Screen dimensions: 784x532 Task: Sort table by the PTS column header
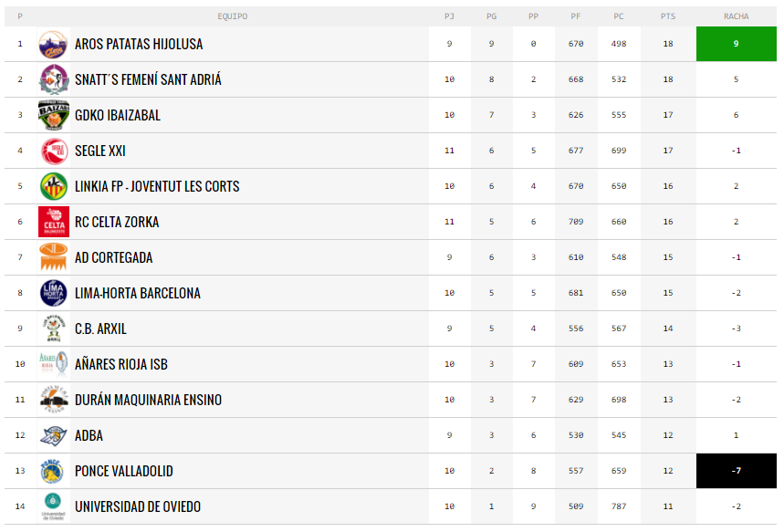click(x=667, y=16)
